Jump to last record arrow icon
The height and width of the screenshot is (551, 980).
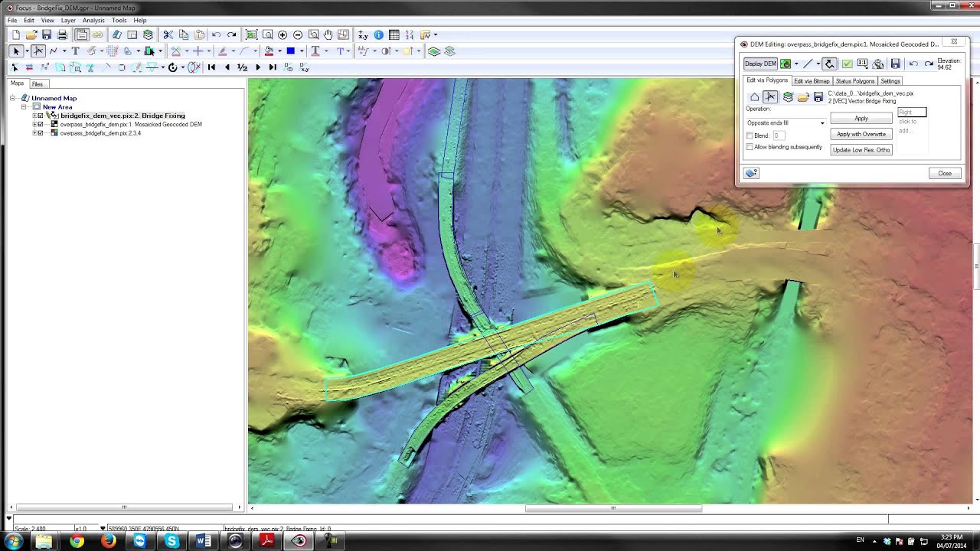(x=273, y=67)
